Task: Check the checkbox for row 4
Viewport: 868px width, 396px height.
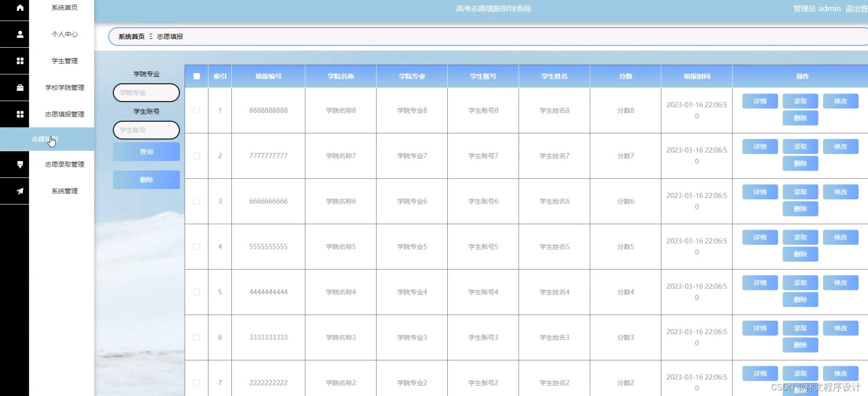Action: (197, 246)
